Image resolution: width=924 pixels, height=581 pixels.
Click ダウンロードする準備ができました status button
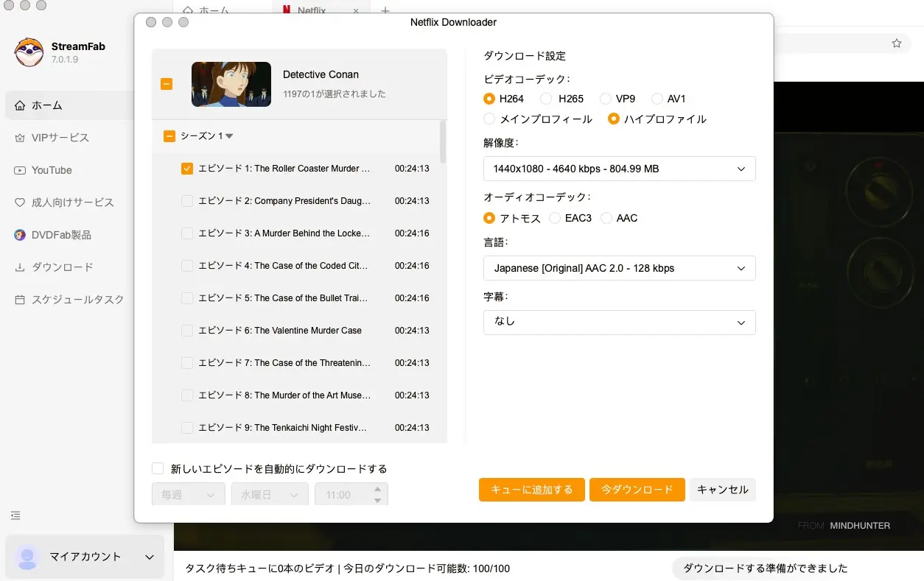pyautogui.click(x=766, y=568)
